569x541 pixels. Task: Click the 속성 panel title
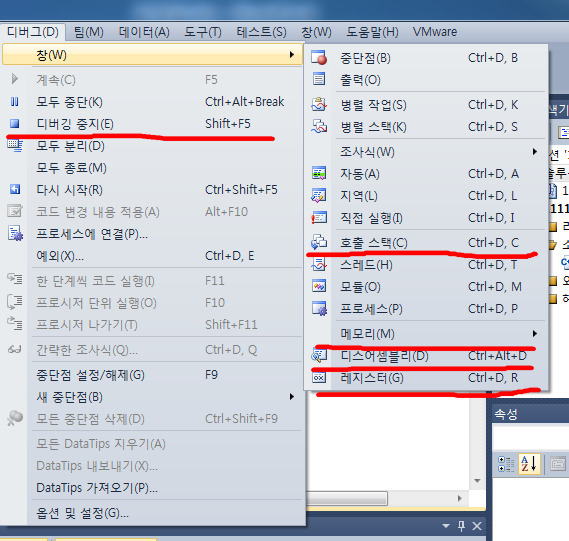[x=506, y=414]
